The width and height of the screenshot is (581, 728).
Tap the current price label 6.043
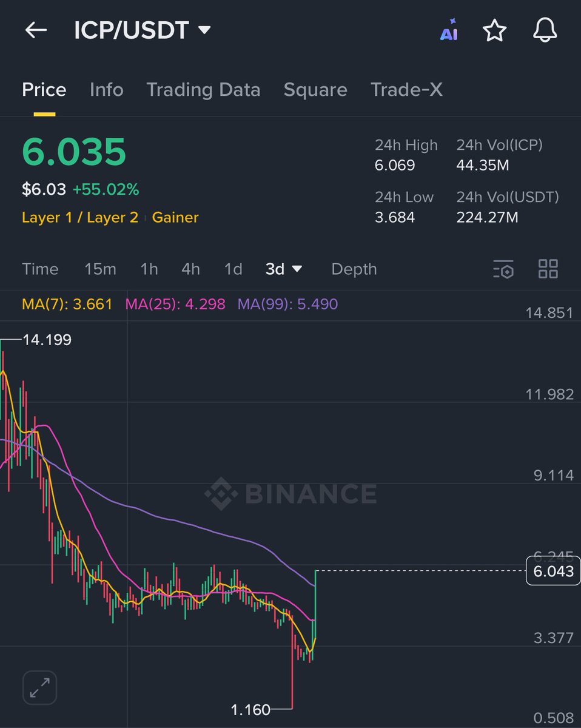[x=552, y=571]
